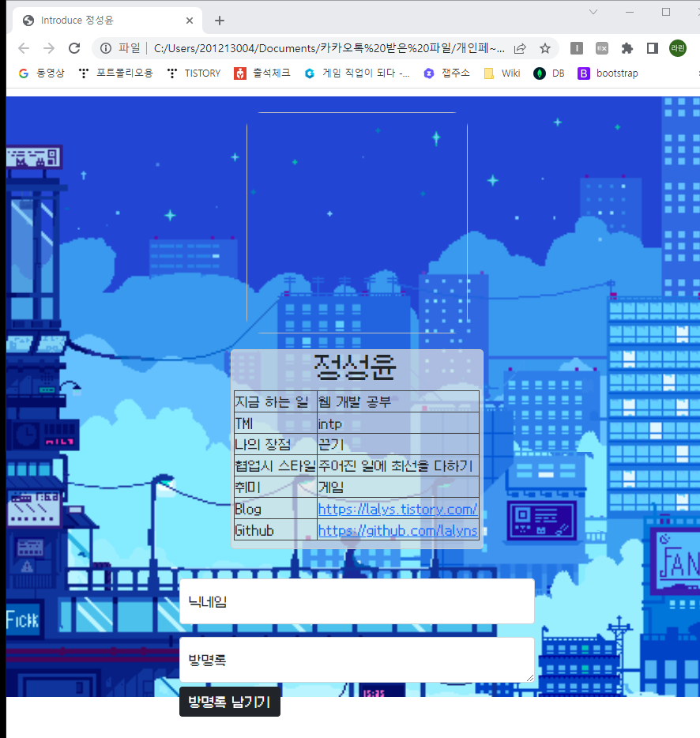Click the 나의 장점 cell

click(276, 444)
